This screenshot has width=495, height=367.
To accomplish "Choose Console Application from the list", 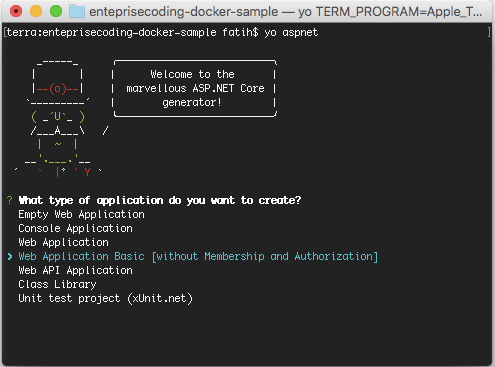I will (x=75, y=229).
